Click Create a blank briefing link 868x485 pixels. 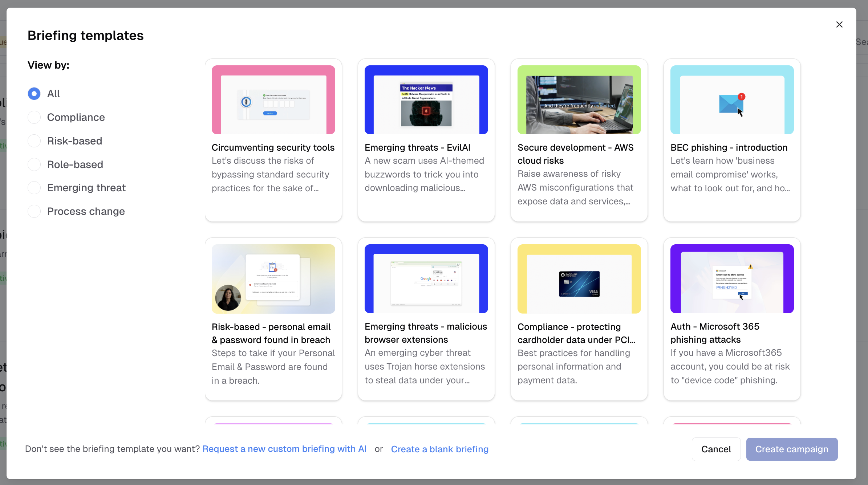coord(440,449)
